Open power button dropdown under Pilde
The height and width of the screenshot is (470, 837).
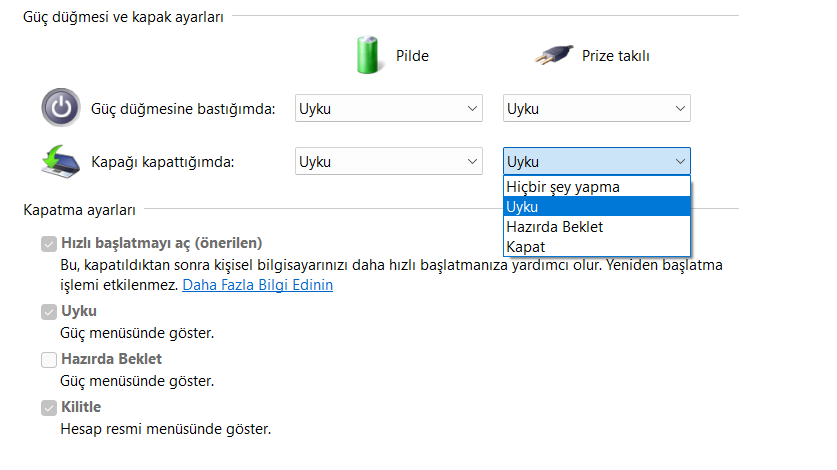click(389, 108)
